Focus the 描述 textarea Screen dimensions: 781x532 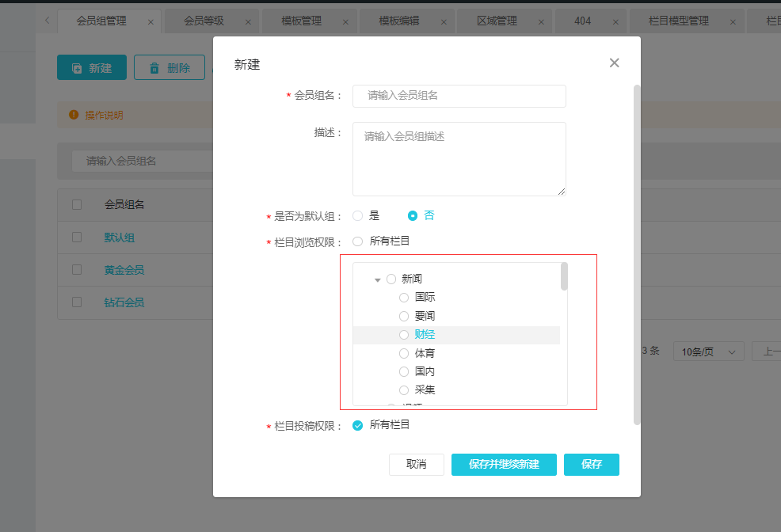459,159
